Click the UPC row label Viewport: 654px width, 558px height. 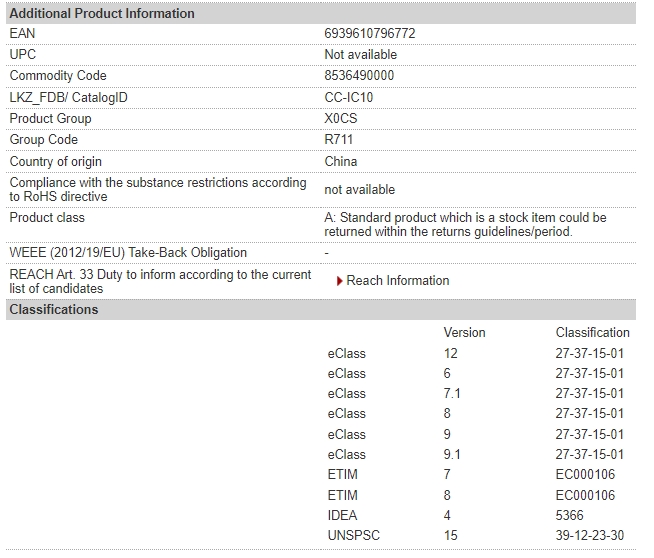pos(23,54)
